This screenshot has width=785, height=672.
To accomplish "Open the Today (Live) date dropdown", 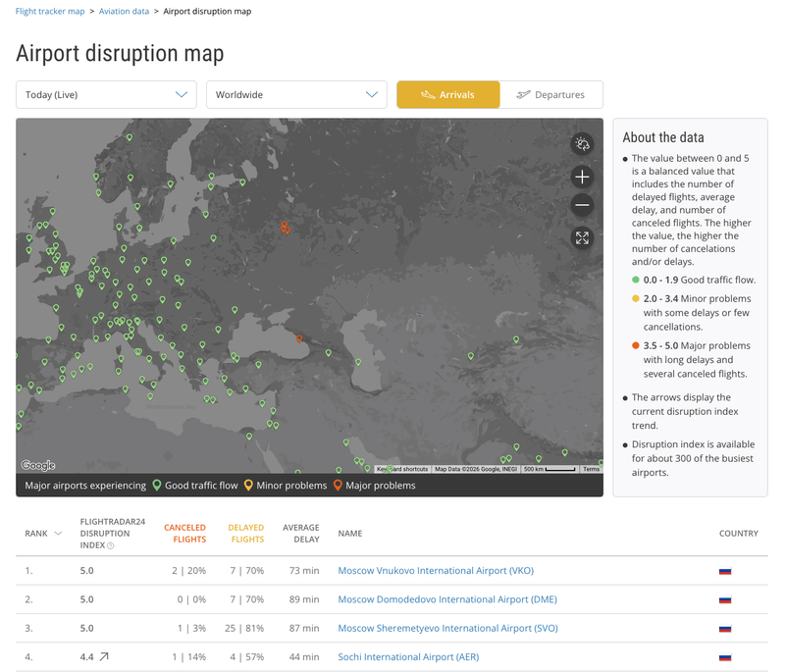I will 106,94.
